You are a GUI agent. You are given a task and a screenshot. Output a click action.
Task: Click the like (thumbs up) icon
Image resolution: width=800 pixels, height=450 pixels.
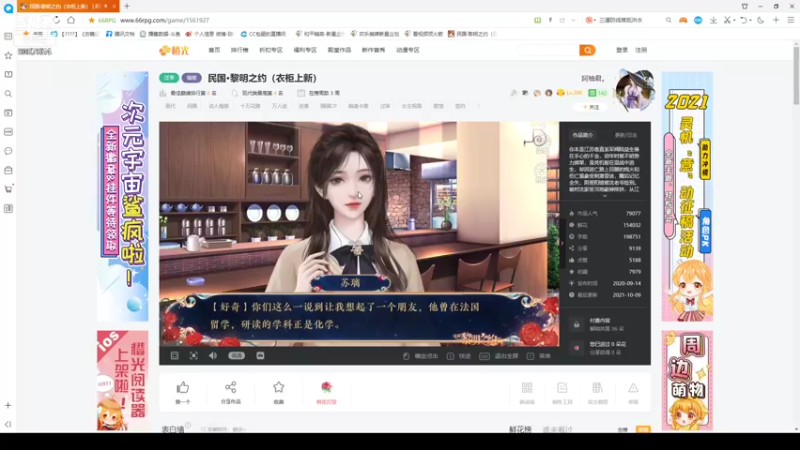coord(183,388)
